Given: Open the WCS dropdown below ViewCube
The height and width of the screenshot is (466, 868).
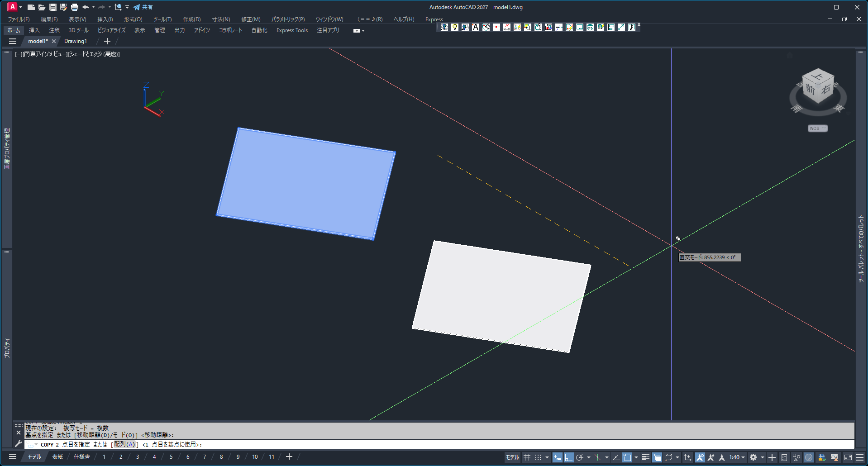Looking at the screenshot, I should coord(817,128).
